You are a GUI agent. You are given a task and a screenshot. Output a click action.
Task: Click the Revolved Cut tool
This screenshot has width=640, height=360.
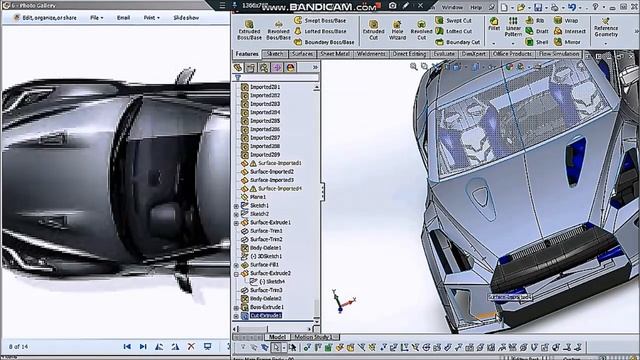click(421, 30)
